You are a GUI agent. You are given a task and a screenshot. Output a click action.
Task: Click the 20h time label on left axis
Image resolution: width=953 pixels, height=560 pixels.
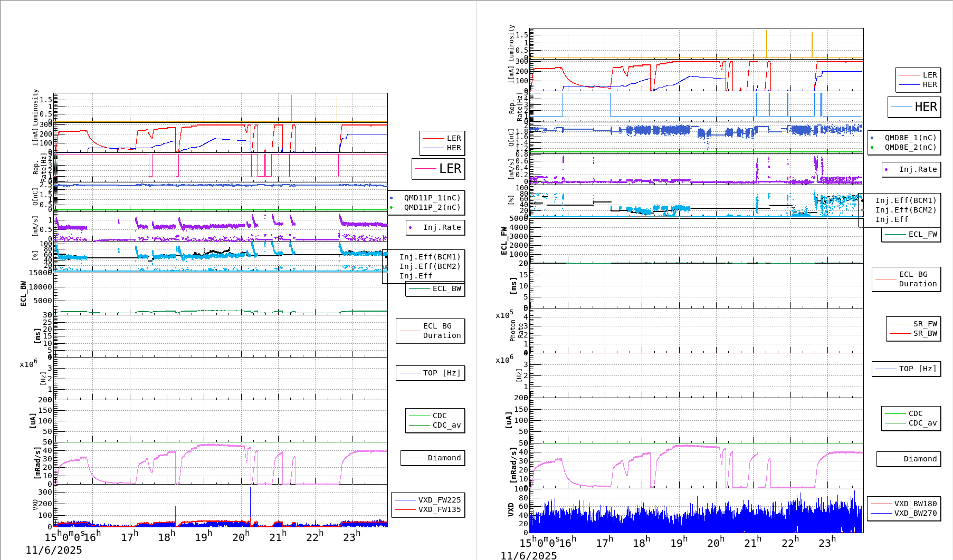[241, 537]
